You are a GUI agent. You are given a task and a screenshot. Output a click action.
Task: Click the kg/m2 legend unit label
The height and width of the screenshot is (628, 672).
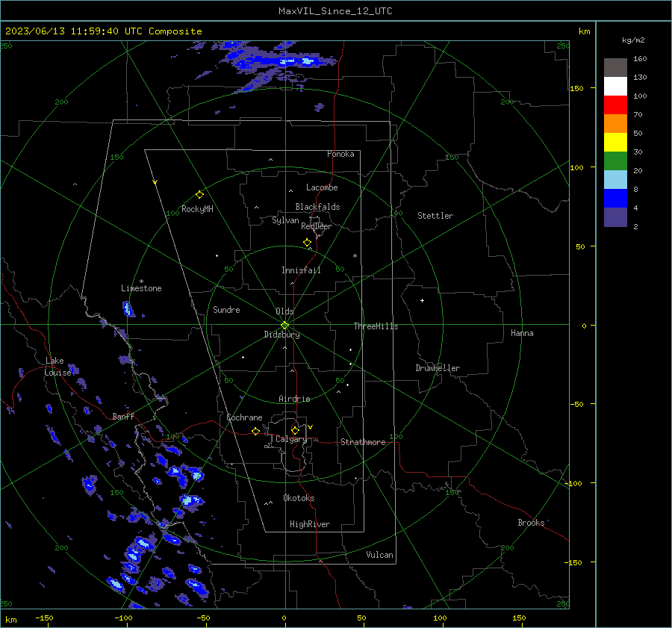[633, 40]
